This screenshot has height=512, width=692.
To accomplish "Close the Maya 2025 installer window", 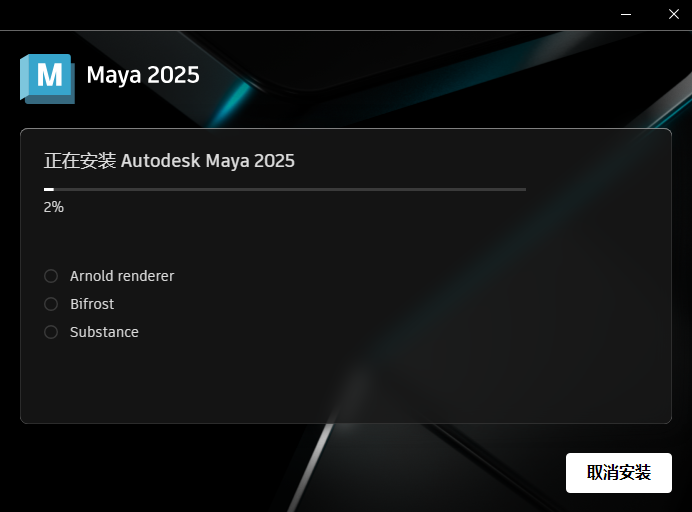I will click(673, 15).
